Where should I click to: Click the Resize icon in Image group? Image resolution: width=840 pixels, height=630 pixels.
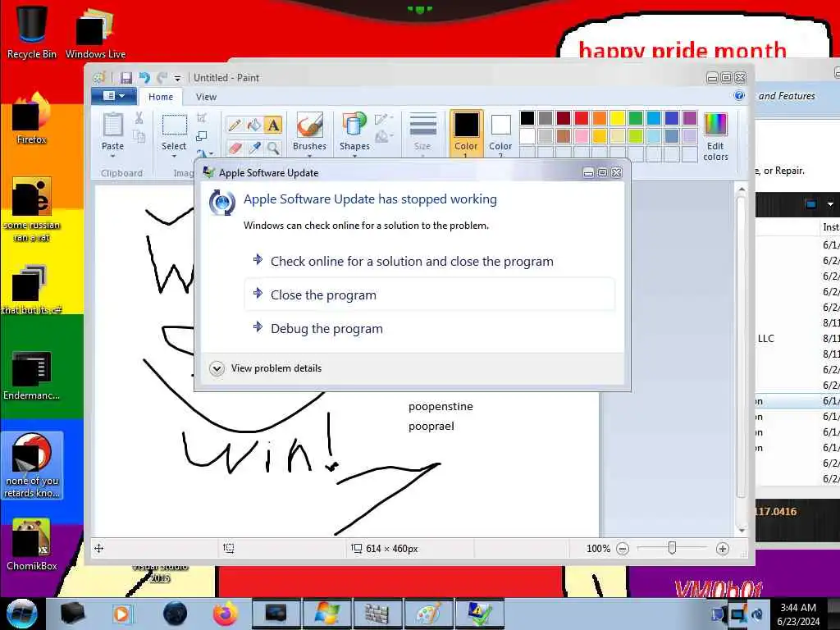pos(202,136)
